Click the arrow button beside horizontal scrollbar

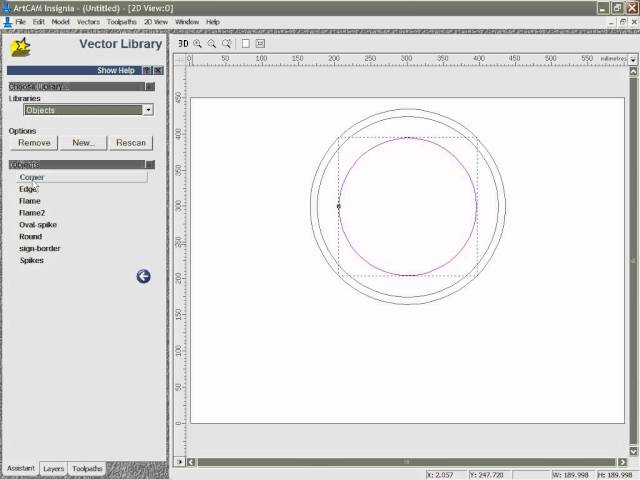[x=180, y=462]
